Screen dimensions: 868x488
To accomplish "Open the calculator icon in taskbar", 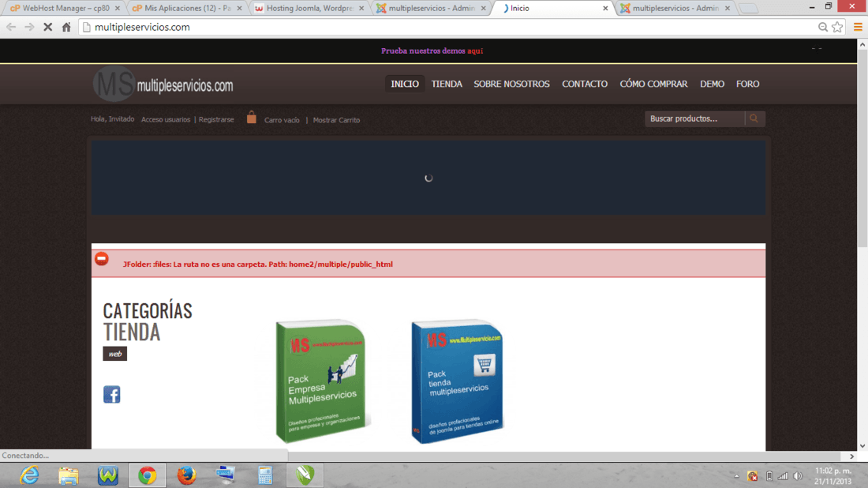I will click(x=265, y=475).
